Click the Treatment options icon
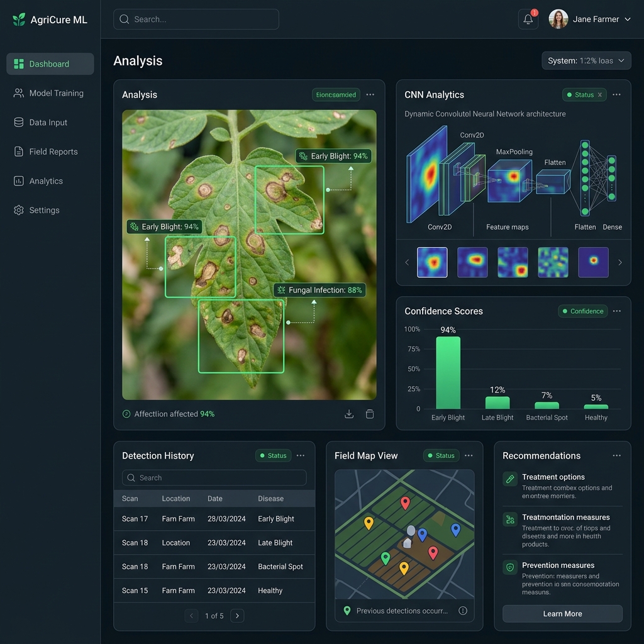644x644 pixels. tap(510, 479)
